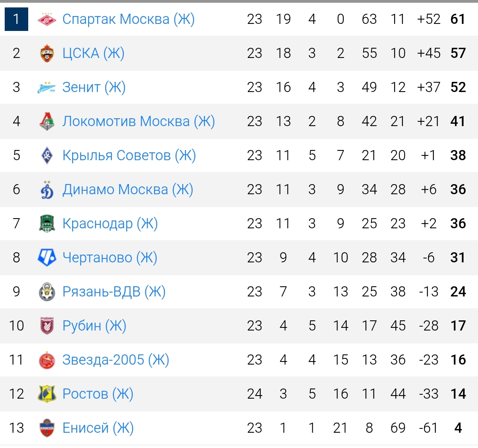Open the Локомотив Москва (Ж) team link
This screenshot has height=448, width=478.
coord(139,121)
